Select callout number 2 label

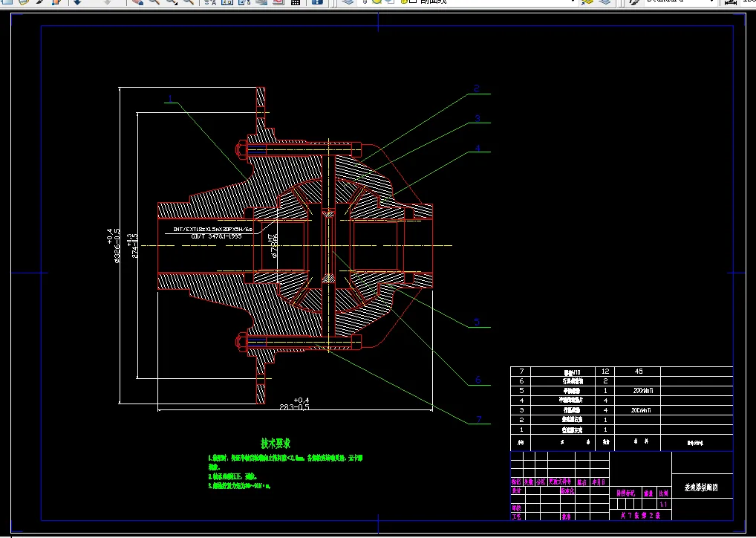[476, 88]
